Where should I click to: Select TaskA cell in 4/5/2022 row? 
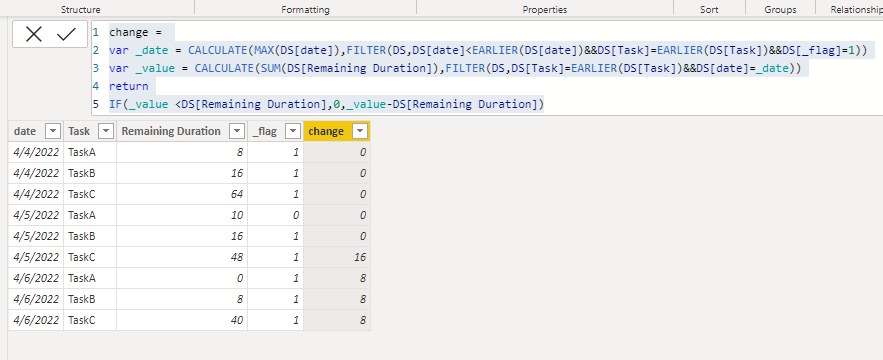point(90,215)
